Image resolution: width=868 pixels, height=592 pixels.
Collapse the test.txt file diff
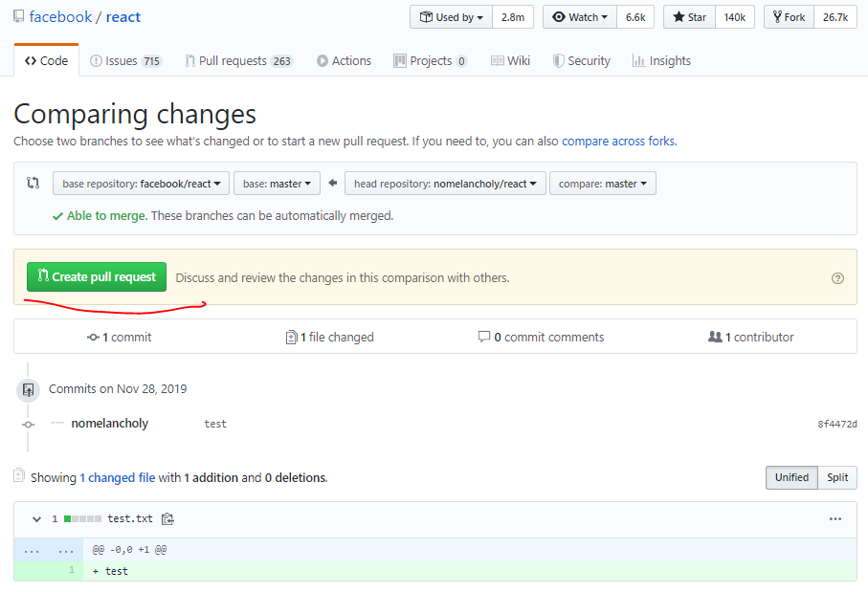click(36, 519)
